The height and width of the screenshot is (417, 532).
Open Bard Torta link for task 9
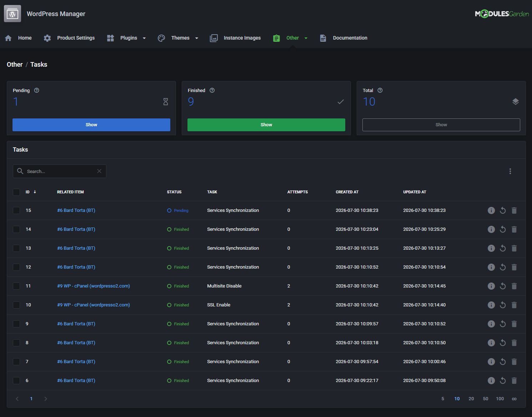(x=76, y=324)
